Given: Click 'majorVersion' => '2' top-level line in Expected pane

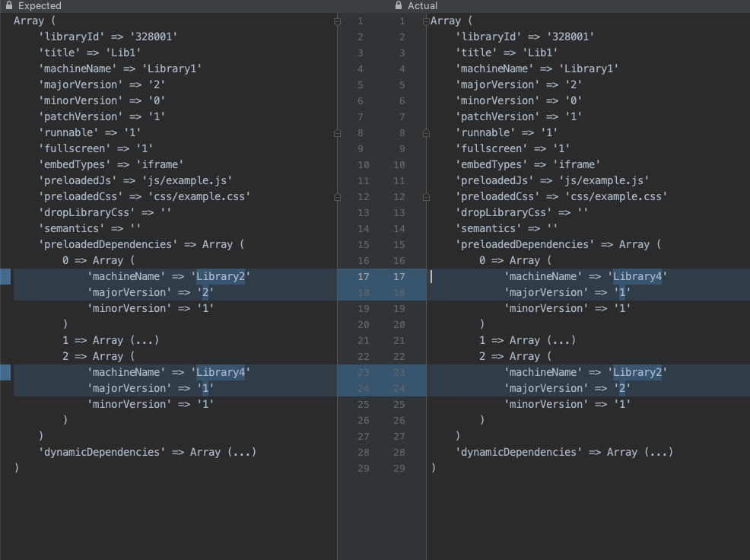Looking at the screenshot, I should pos(102,84).
